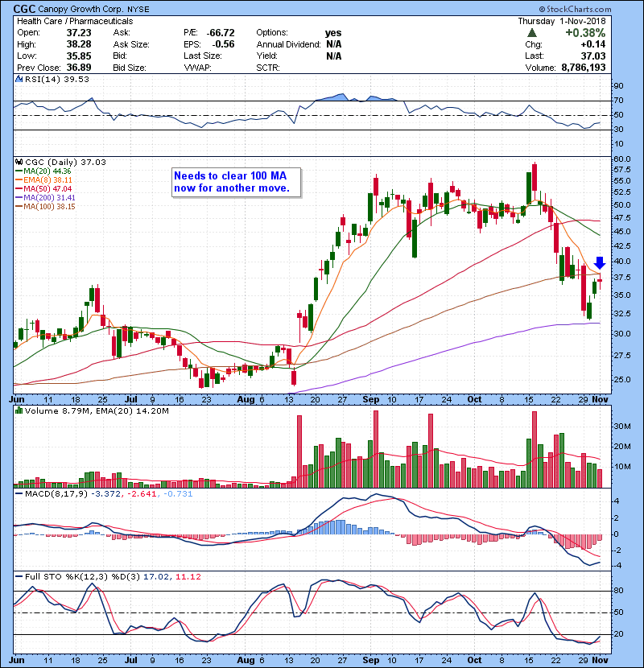Screen dimensions: 644x668
Task: Click the green up-triangle change indicator
Action: [531, 33]
